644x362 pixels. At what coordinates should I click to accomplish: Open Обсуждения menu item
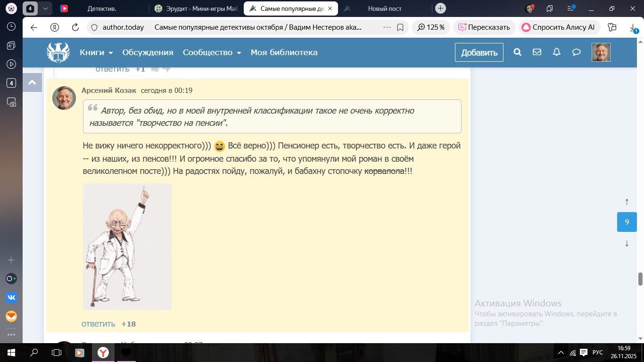click(x=148, y=52)
